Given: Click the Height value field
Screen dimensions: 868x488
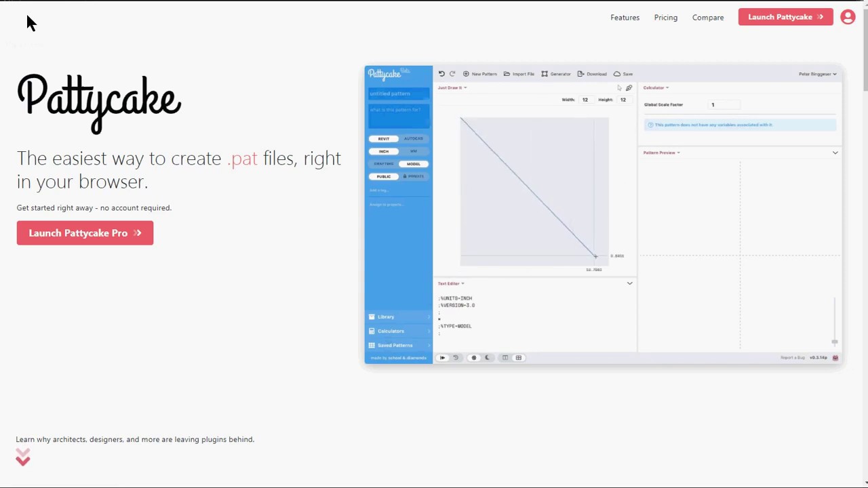Looking at the screenshot, I should (x=624, y=100).
